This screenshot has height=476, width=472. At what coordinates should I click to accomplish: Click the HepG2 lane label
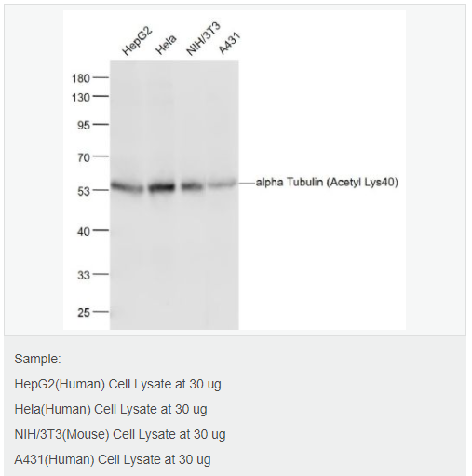click(137, 41)
